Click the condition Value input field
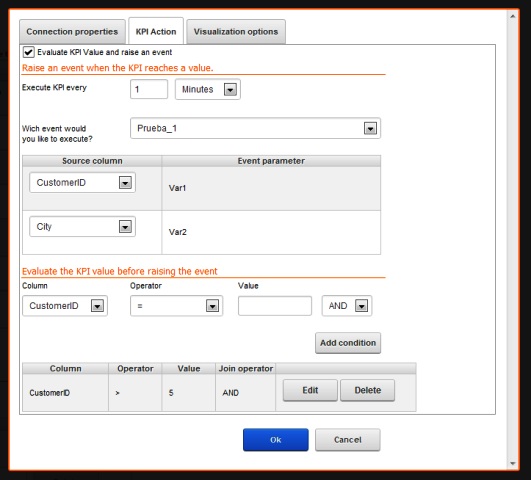The width and height of the screenshot is (531, 480). click(x=275, y=306)
